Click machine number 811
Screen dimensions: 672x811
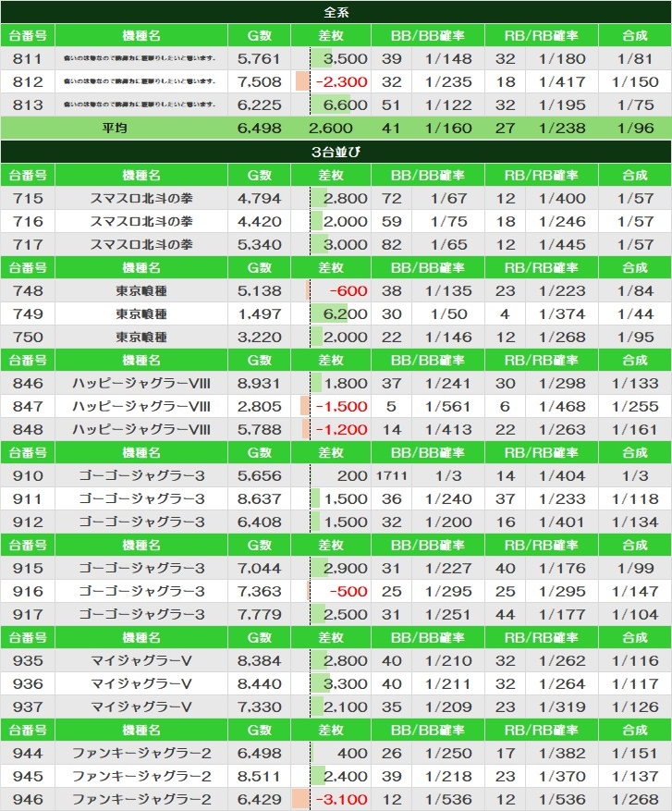[x=28, y=58]
